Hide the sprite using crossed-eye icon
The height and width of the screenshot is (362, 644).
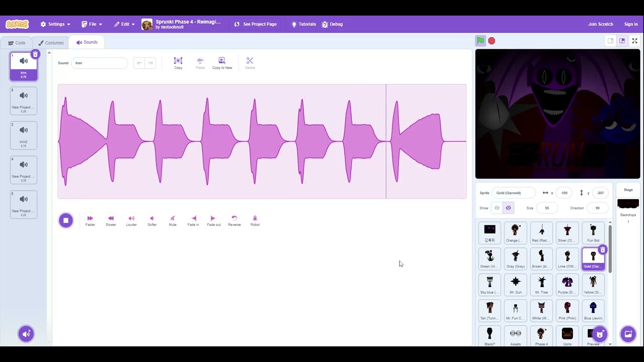coord(508,208)
